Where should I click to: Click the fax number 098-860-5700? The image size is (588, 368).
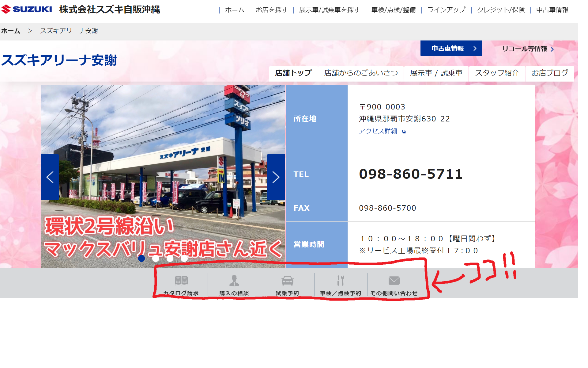(387, 208)
